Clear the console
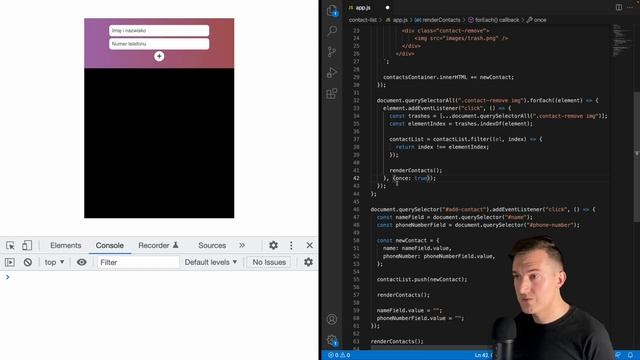The image size is (640, 360). tap(28, 262)
